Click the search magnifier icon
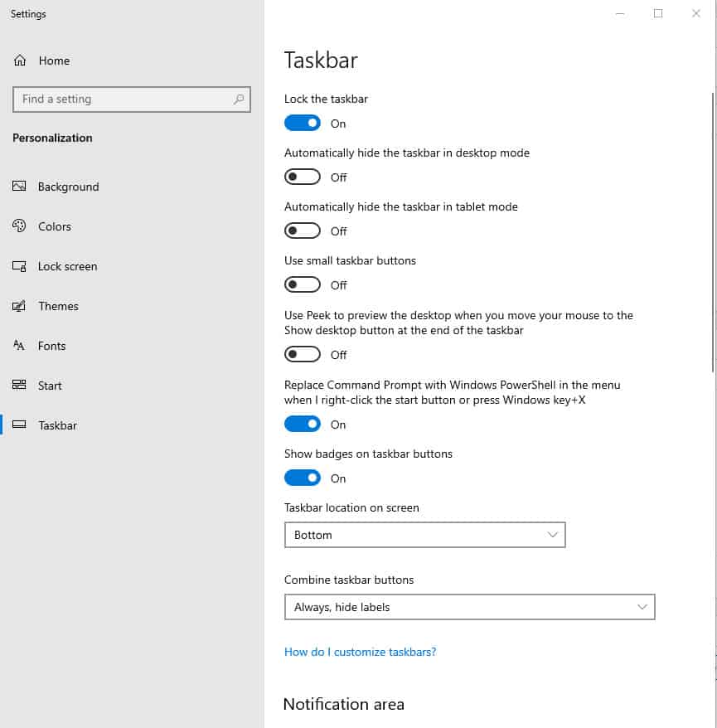This screenshot has height=728, width=717. (239, 99)
